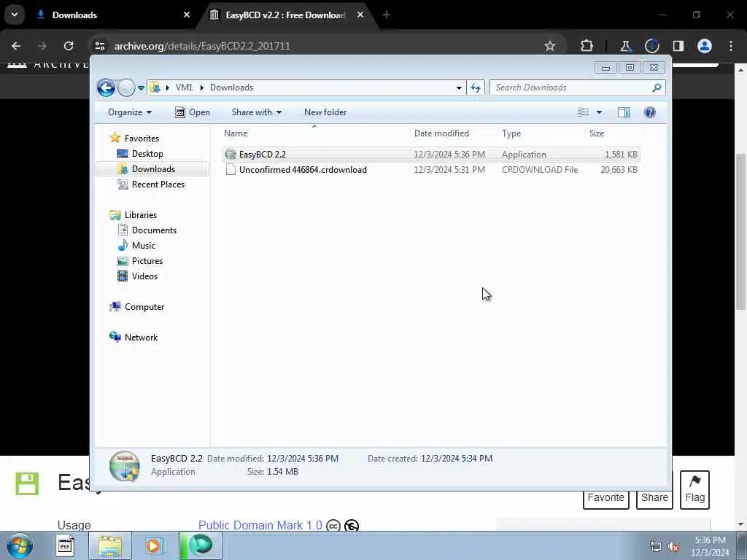Open the Public Domain Mark 1.0 link
The image size is (747, 560).
point(260,525)
